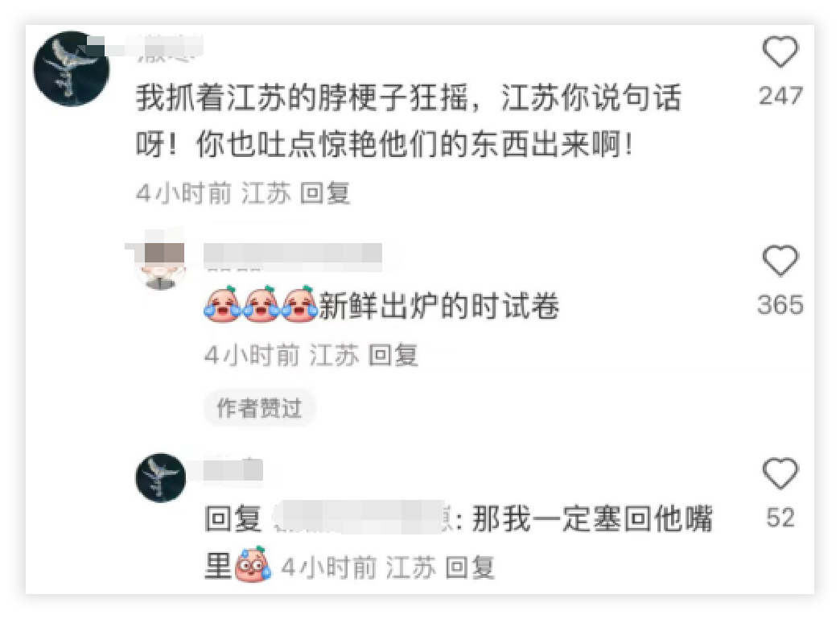The image size is (840, 619).
Task: Click 回复 under the top comment
Action: coord(324,193)
